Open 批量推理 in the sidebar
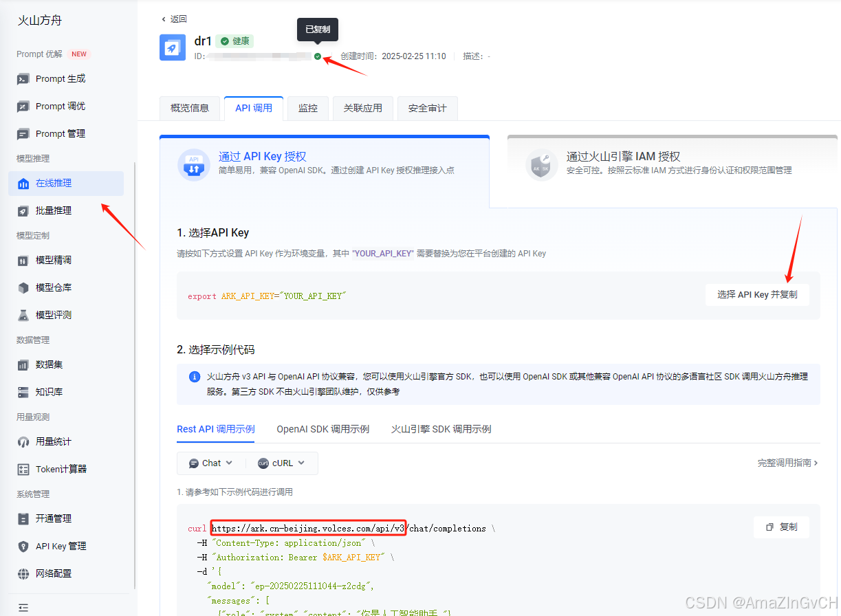Viewport: 841px width, 616px height. pos(66,211)
